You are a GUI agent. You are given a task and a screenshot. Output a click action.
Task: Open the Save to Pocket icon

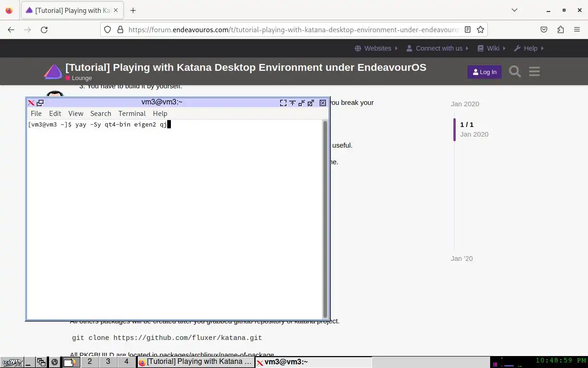[544, 29]
